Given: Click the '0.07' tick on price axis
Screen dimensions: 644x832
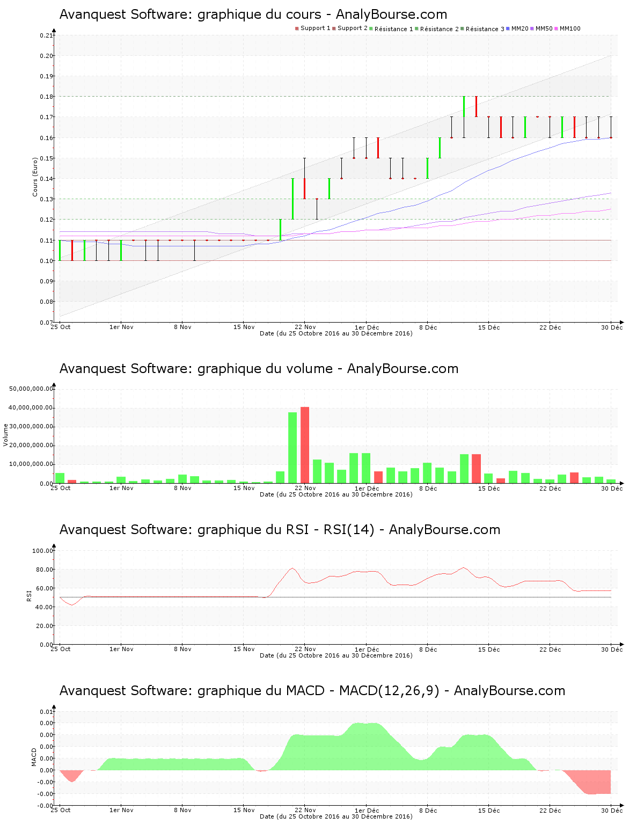Looking at the screenshot, I should pos(47,322).
